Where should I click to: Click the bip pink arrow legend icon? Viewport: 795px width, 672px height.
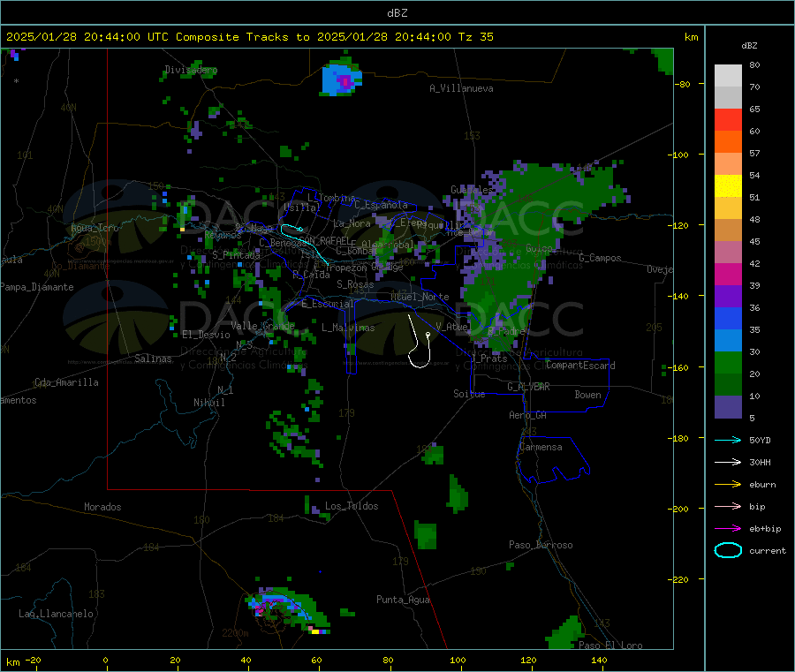tap(728, 506)
